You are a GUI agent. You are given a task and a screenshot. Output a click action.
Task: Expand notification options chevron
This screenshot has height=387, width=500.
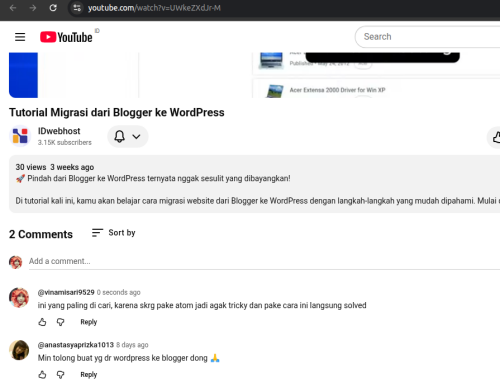(x=136, y=136)
